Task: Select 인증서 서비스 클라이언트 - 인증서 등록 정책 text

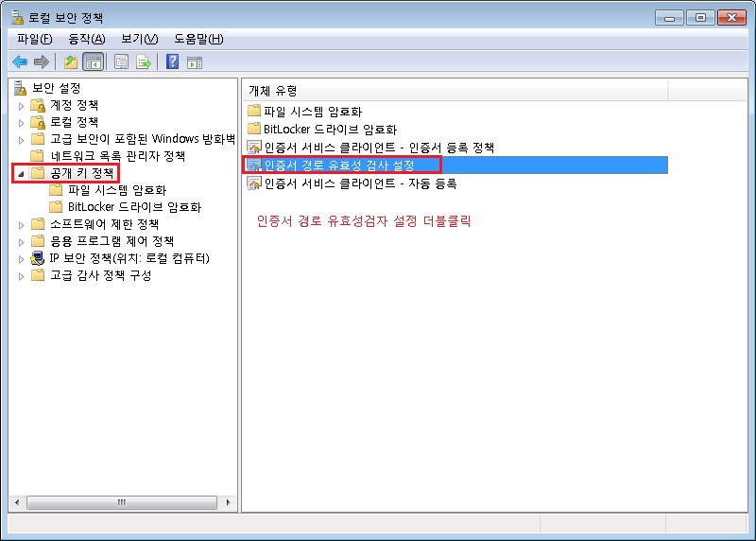Action: coord(380,148)
